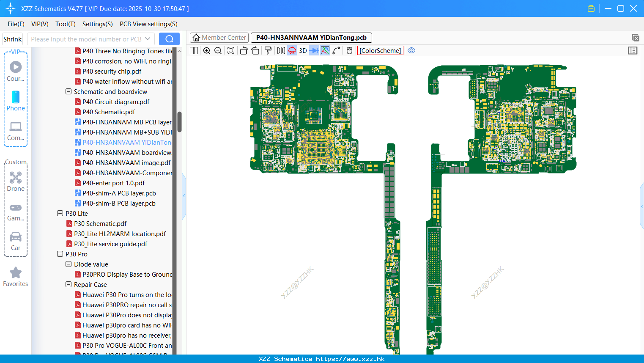Open the Settings(S) menu
Image resolution: width=644 pixels, height=363 pixels.
tap(98, 24)
